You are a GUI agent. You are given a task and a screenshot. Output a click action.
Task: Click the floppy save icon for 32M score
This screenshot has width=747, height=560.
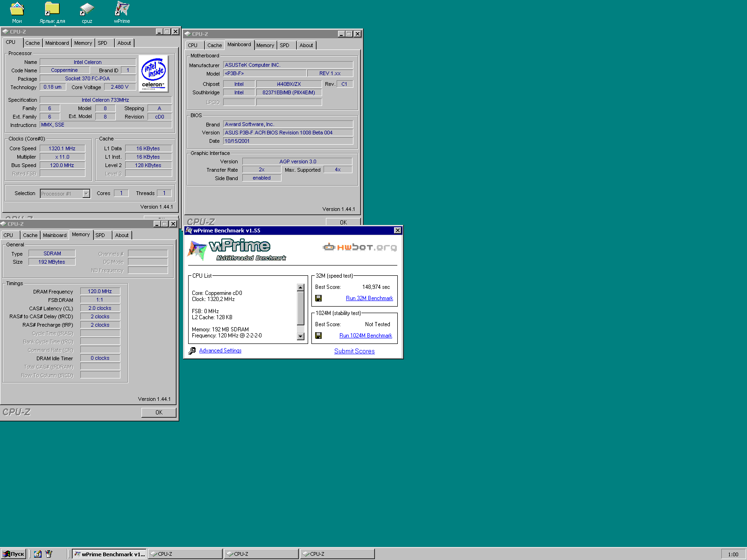pos(318,298)
